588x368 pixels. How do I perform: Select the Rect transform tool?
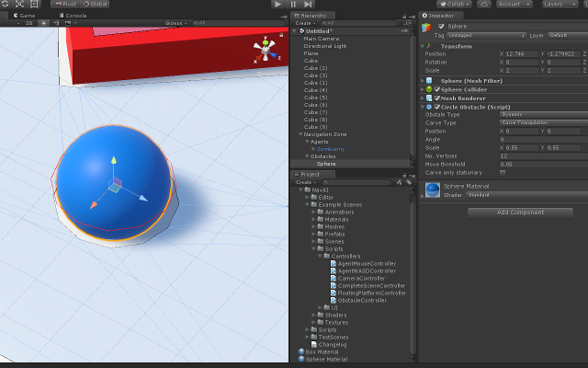tap(34, 4)
